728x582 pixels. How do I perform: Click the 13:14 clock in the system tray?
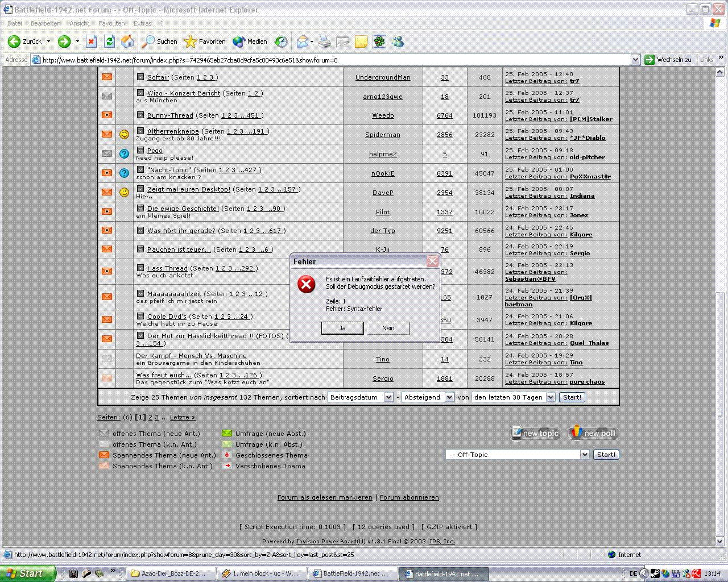point(712,574)
